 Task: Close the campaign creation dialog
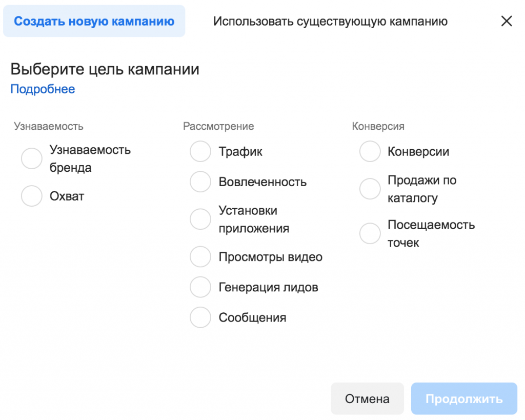click(x=506, y=21)
